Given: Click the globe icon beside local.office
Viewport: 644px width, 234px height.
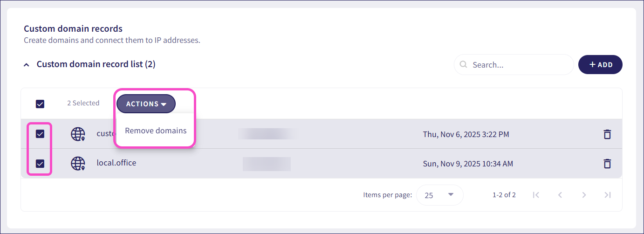Looking at the screenshot, I should 78,164.
